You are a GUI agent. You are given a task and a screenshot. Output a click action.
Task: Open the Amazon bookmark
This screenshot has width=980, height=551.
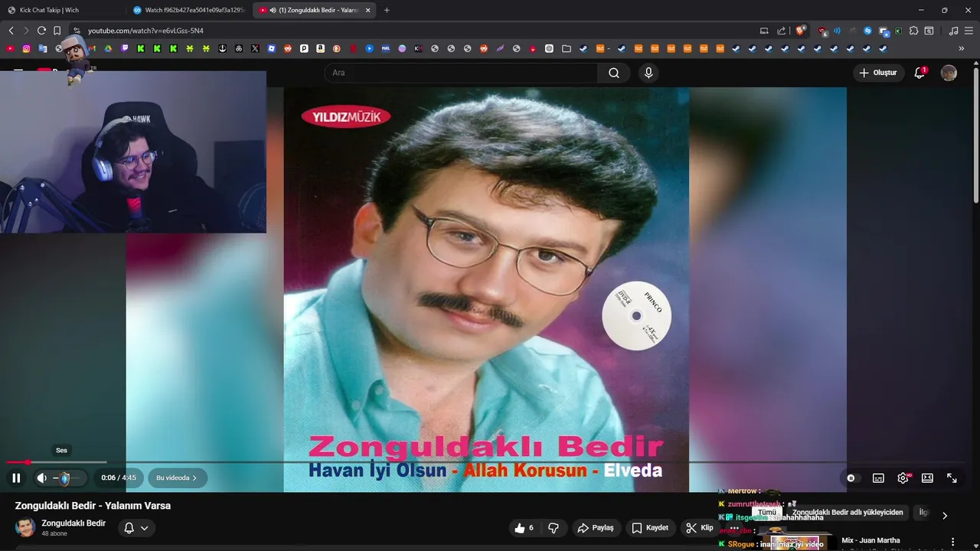(320, 48)
